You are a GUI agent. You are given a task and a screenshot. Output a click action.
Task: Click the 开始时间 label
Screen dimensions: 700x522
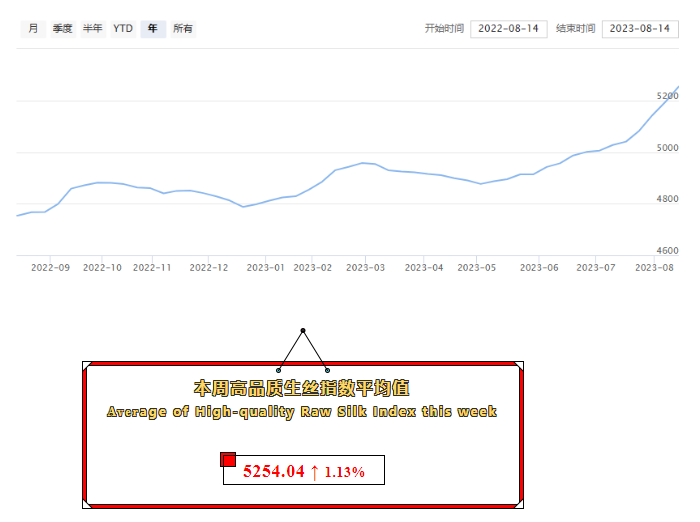tap(444, 29)
